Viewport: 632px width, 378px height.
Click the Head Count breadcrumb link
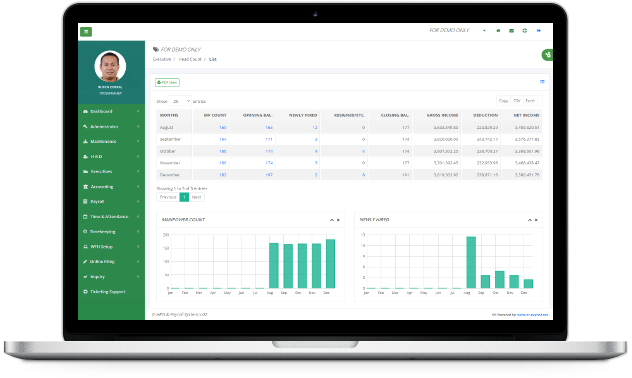(190, 59)
